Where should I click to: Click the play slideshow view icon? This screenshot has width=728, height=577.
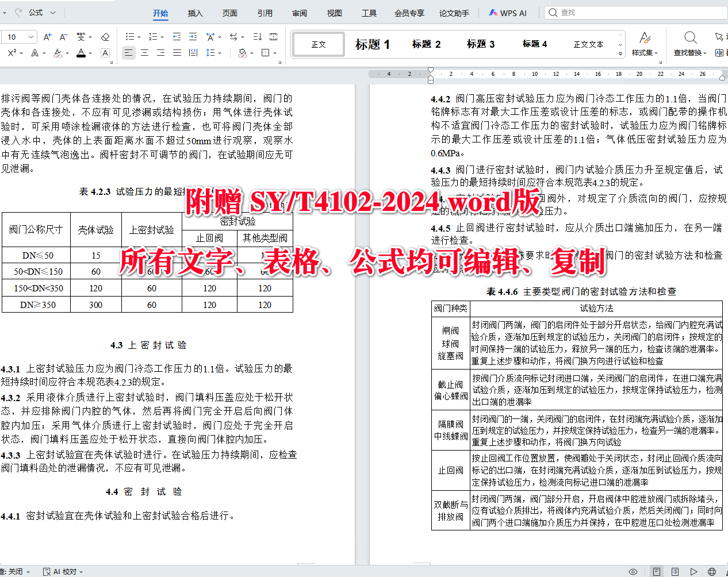(x=694, y=572)
